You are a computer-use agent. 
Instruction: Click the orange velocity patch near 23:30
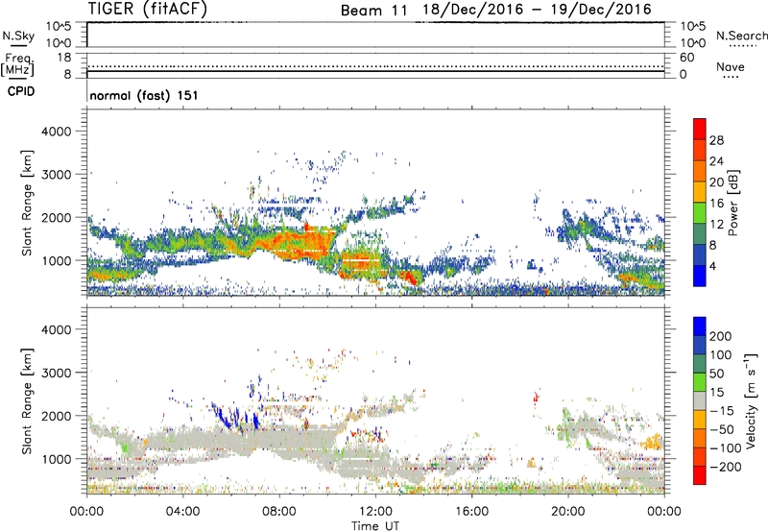[653, 443]
